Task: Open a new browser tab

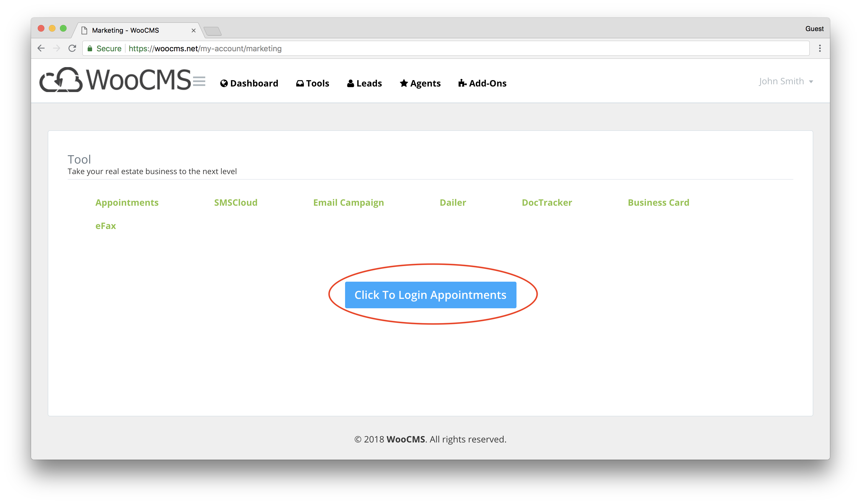Action: pos(212,31)
